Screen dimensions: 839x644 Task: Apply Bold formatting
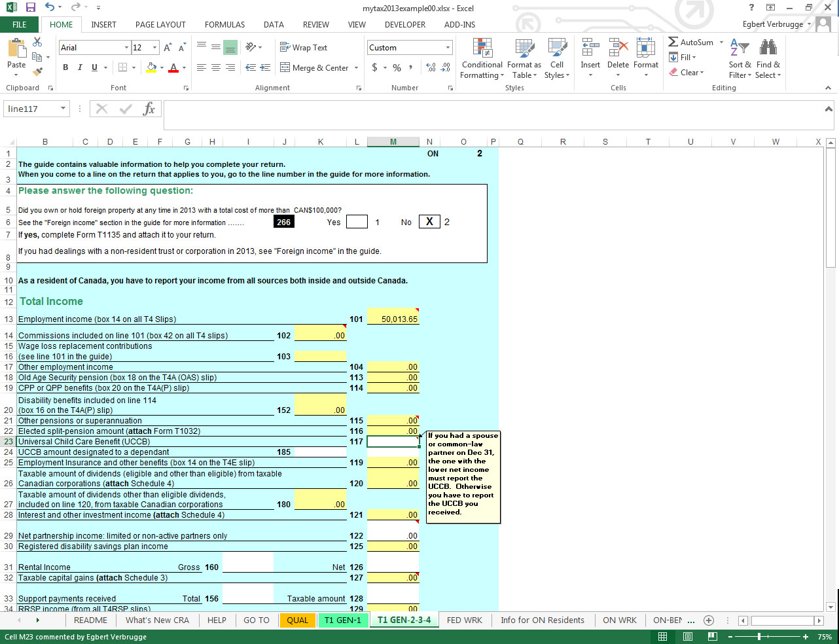pos(65,67)
